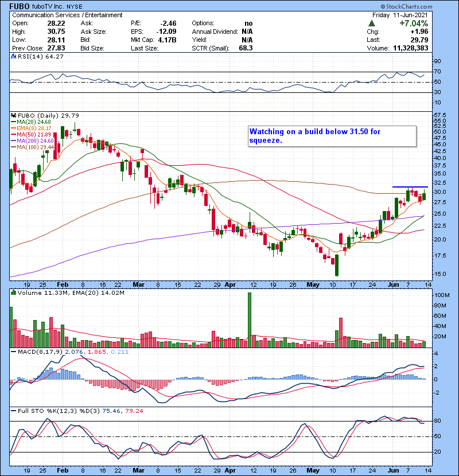Click the StockCharts.com copyright label
Image resolution: width=459 pixels, height=476 pixels.
click(x=406, y=6)
